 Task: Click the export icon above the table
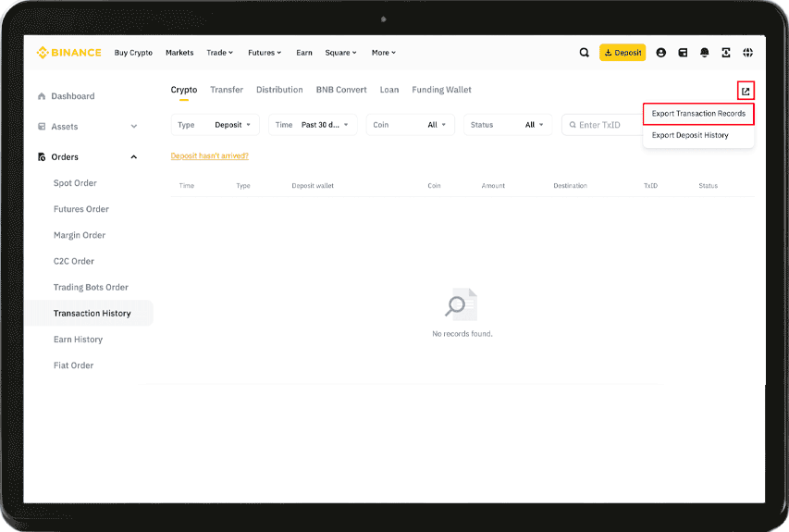746,91
